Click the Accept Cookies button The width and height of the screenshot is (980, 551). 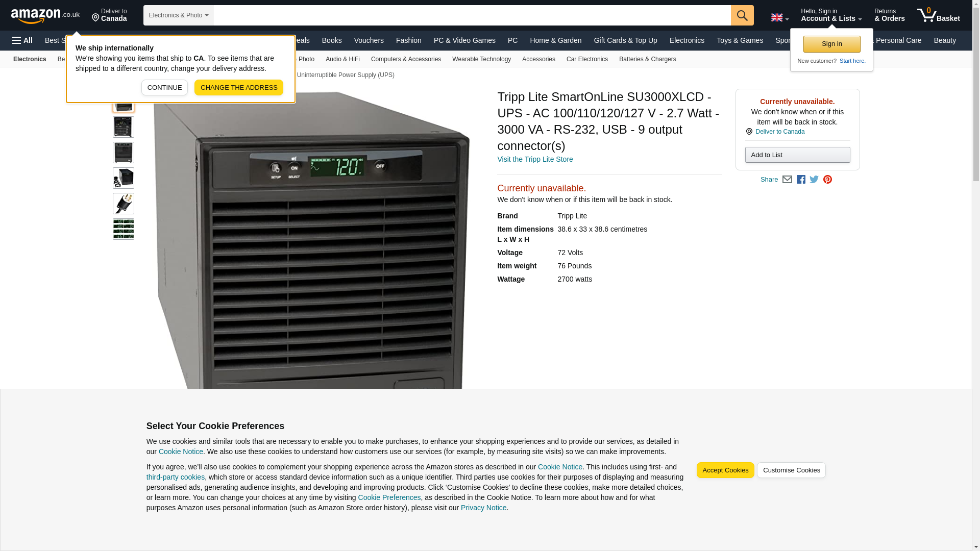[725, 470]
